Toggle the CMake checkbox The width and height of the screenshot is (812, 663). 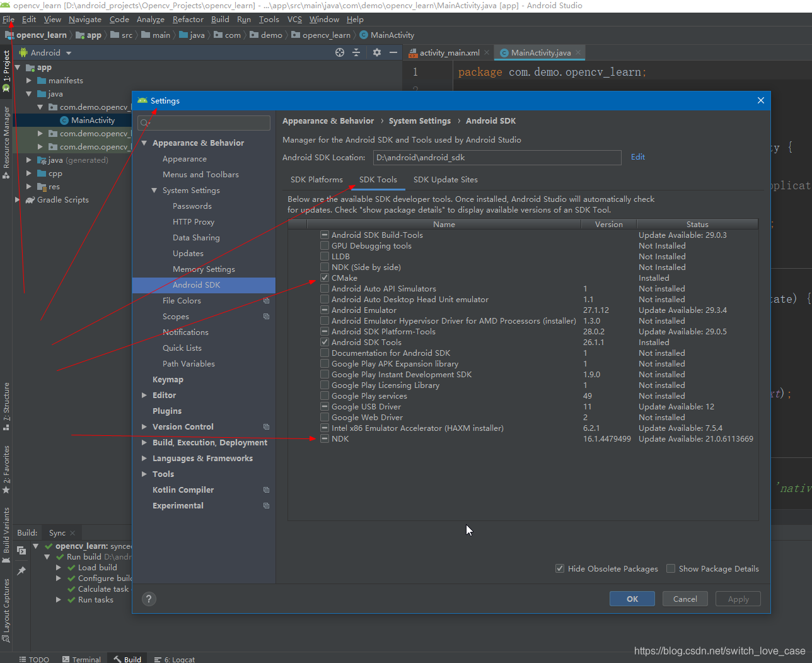[325, 278]
